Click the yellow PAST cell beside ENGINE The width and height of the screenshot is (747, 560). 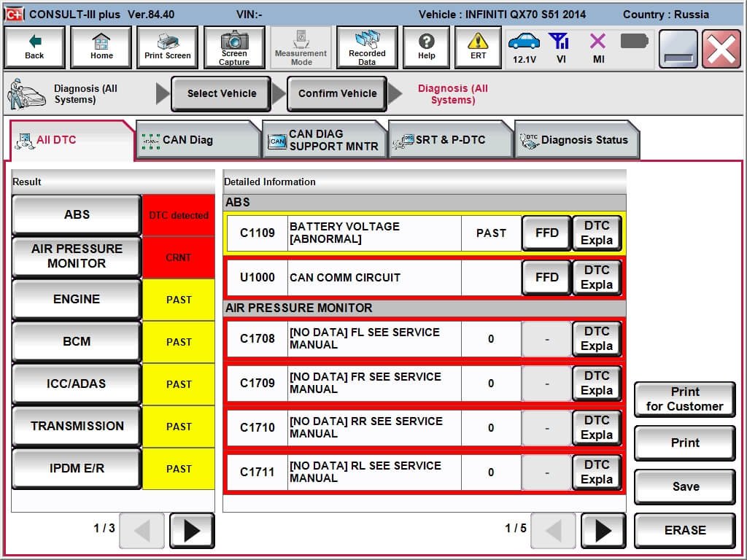(179, 300)
